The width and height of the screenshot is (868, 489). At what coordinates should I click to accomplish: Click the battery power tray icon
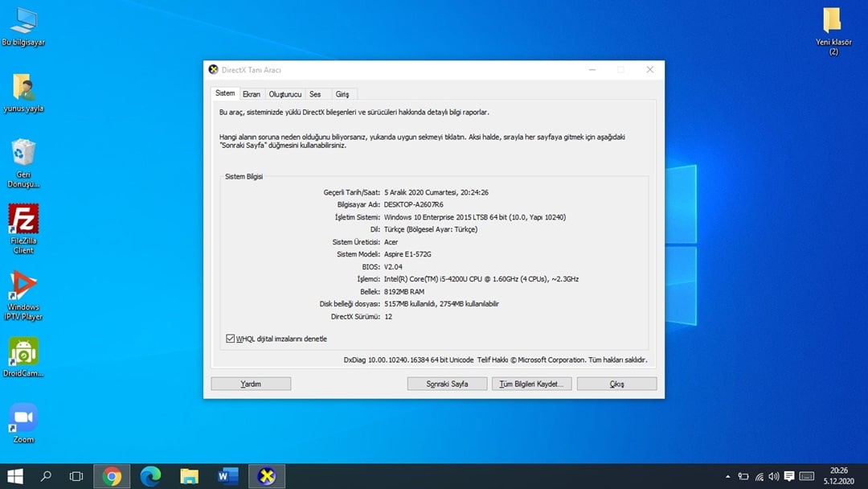[743, 476]
